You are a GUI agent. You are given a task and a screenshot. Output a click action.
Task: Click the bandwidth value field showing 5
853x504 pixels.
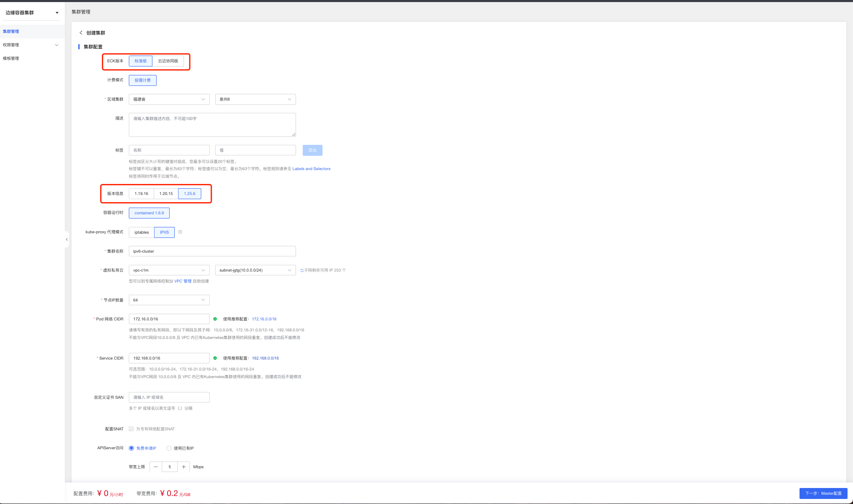click(170, 467)
